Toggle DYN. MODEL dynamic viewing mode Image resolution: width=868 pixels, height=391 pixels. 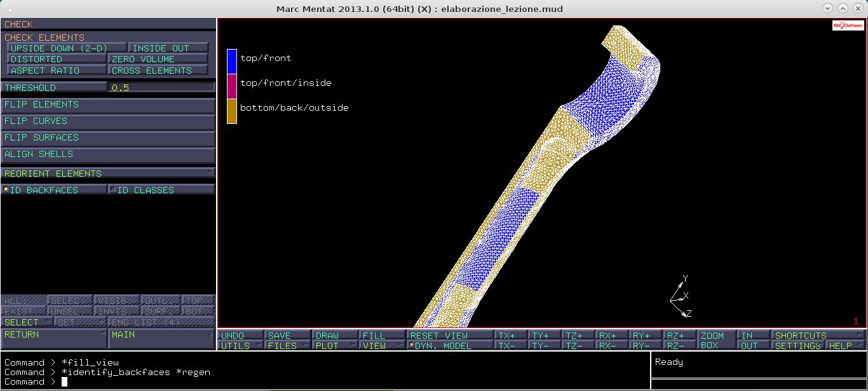(x=450, y=346)
